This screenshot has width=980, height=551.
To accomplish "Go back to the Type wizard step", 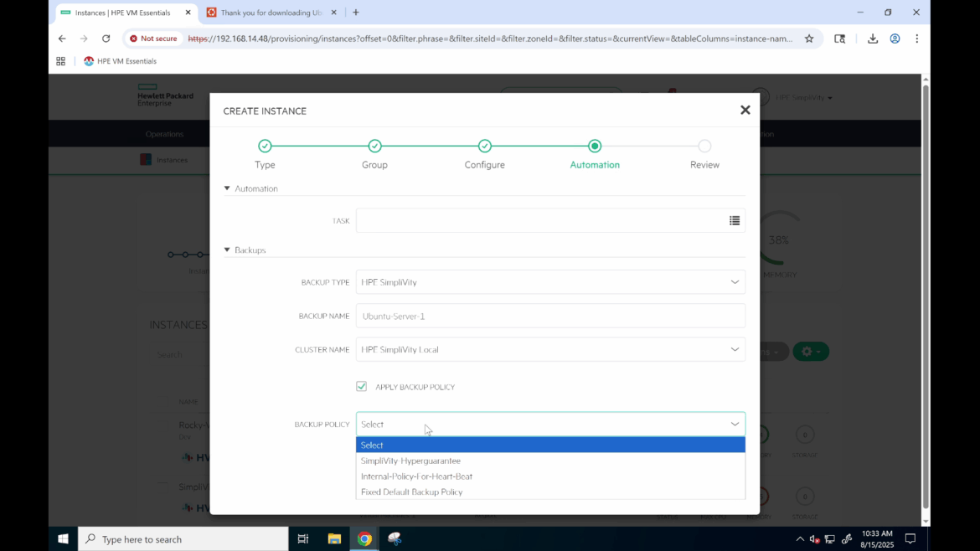I will [265, 147].
